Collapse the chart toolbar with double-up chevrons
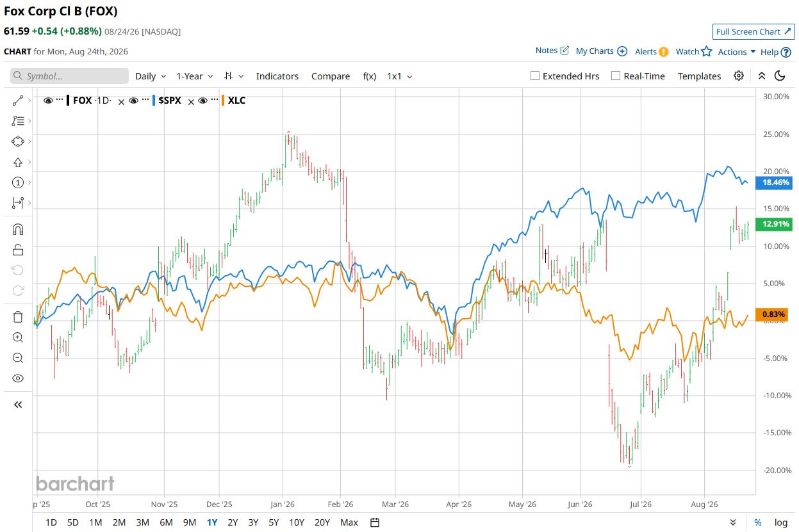This screenshot has height=532, width=799. 762,76
